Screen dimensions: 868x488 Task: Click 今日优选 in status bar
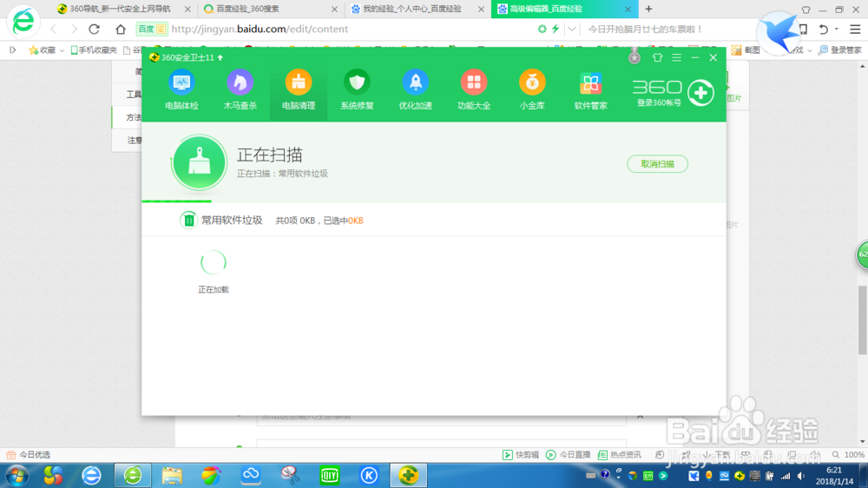tap(29, 455)
